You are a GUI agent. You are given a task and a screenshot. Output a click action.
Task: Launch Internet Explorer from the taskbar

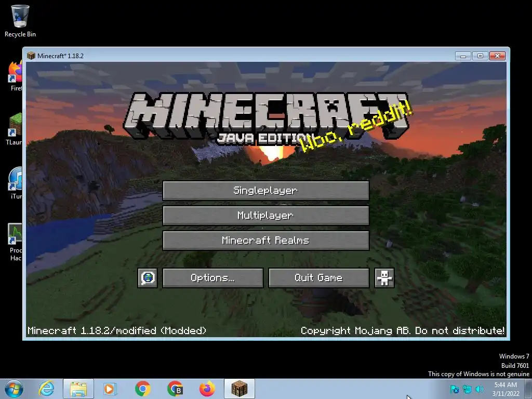tap(46, 389)
